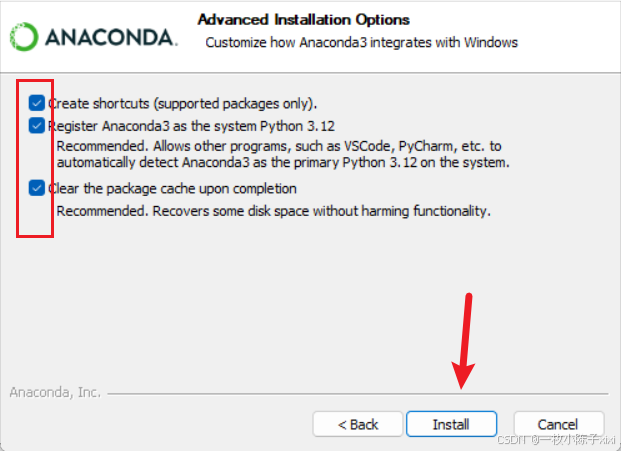Click the description mentioning VSCode and PyCharm
Image resolution: width=621 pixels, height=451 pixels.
(x=279, y=146)
